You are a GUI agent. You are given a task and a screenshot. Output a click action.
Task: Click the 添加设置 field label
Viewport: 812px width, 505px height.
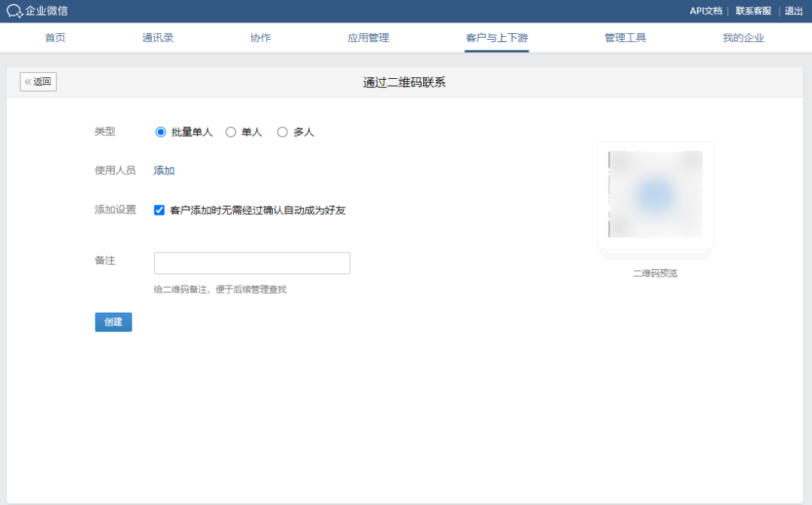point(115,210)
